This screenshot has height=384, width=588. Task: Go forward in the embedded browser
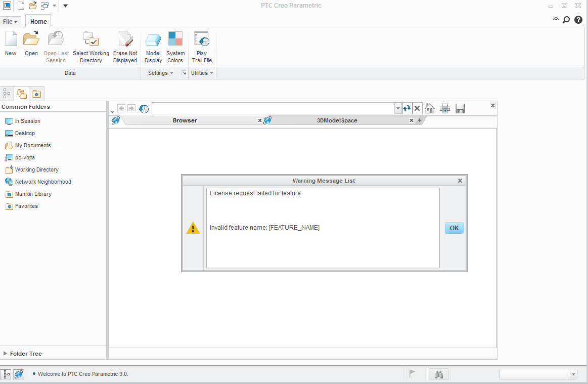(131, 108)
